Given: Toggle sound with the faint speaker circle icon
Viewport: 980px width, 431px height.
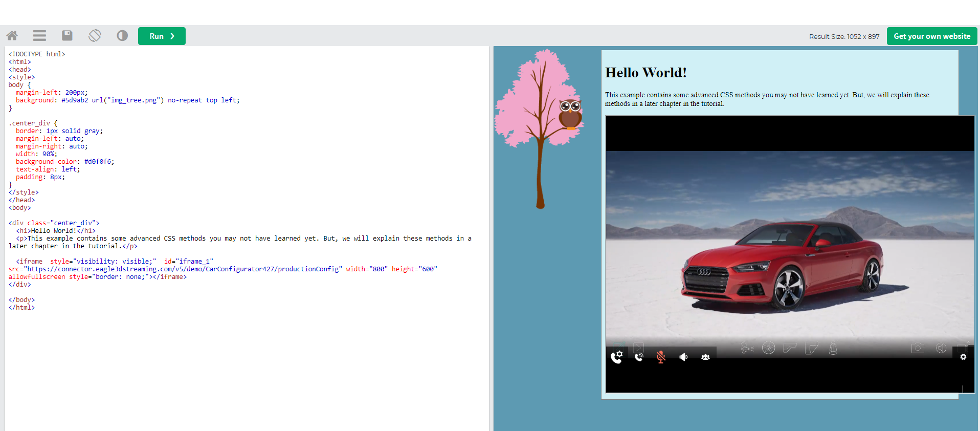Looking at the screenshot, I should 941,348.
